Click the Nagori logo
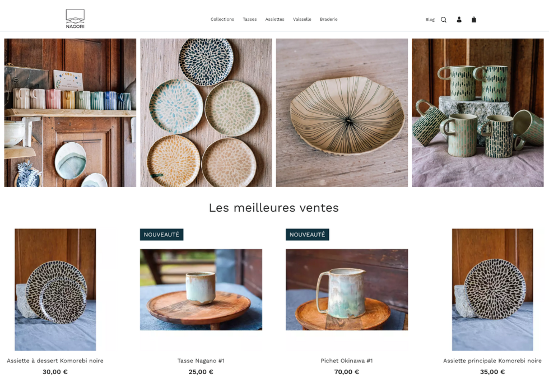The image size is (549, 392). 75,19
